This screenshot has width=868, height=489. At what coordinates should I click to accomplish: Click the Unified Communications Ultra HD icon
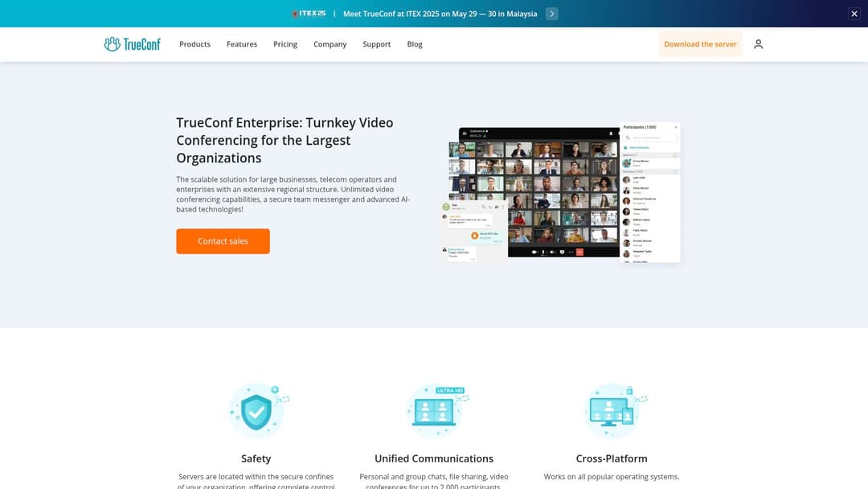tap(436, 411)
